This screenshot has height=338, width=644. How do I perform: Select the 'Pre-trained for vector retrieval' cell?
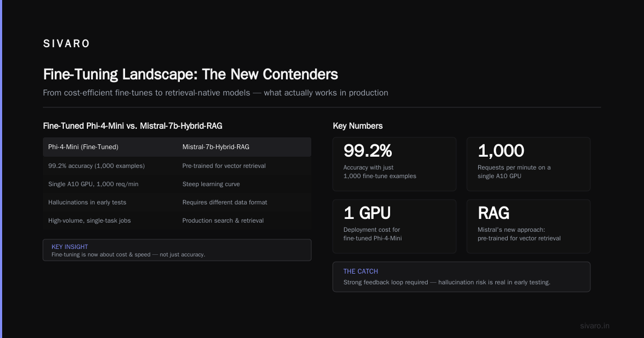224,166
